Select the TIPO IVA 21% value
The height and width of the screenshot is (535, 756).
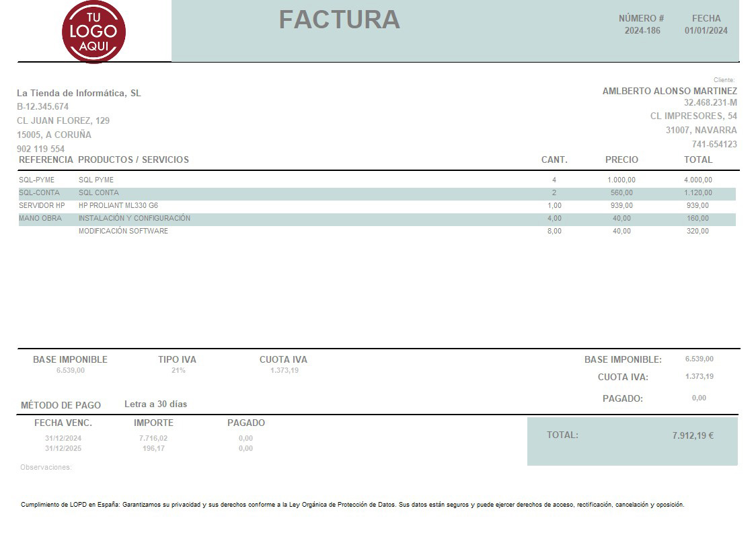coord(178,369)
